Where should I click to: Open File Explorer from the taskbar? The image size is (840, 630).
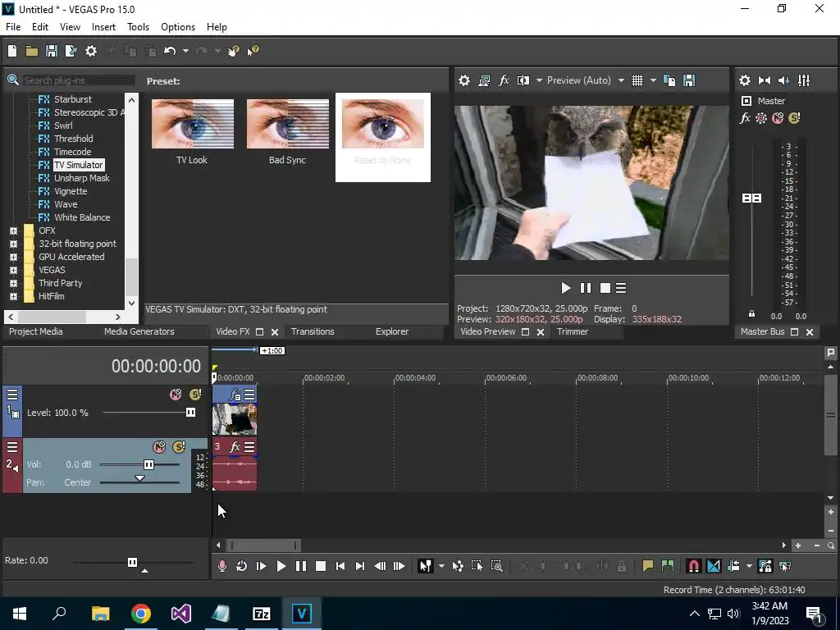point(100,614)
